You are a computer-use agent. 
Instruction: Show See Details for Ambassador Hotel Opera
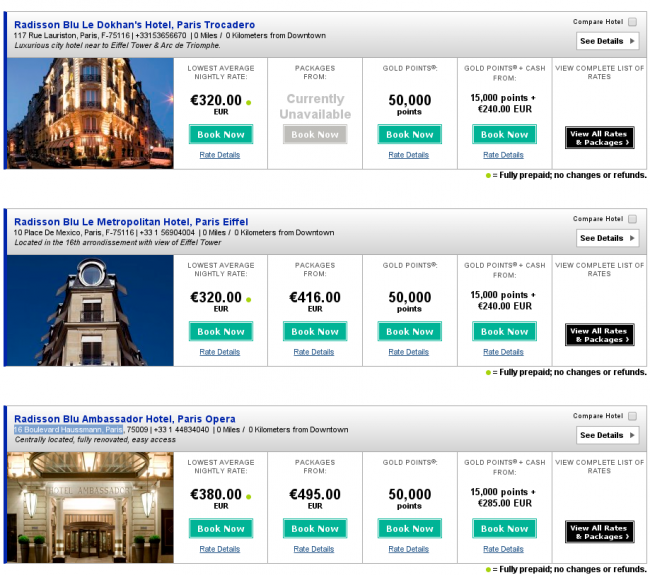pos(606,435)
